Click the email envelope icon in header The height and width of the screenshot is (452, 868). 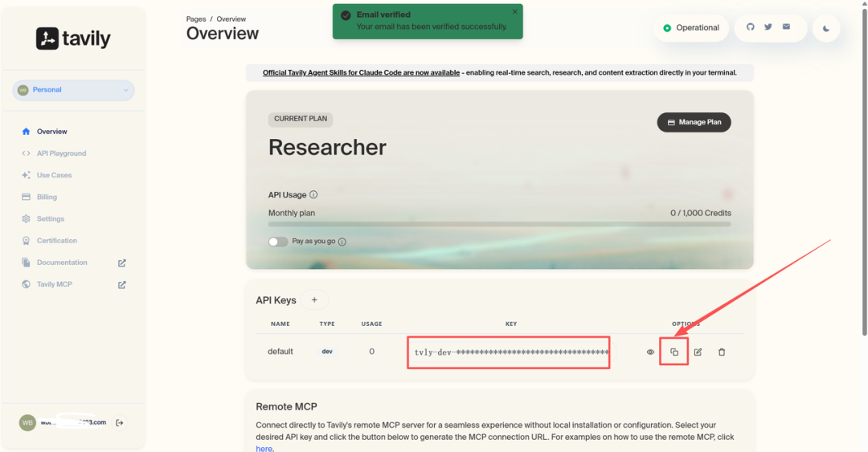(786, 27)
